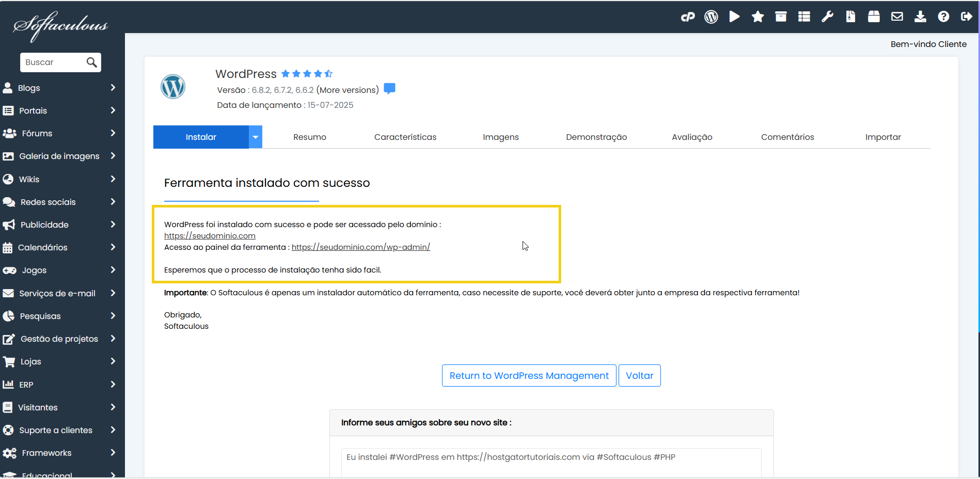980x479 pixels.
Task: Click the Voltar button
Action: (640, 376)
